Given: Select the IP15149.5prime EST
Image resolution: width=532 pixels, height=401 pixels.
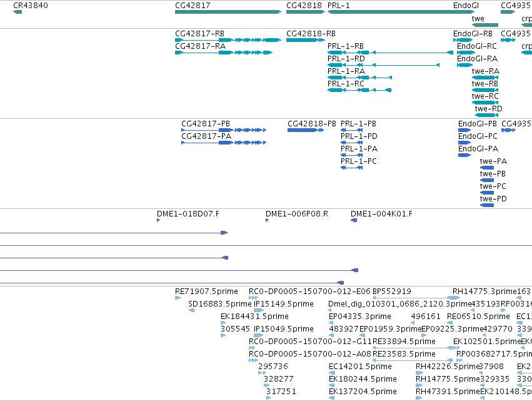Looking at the screenshot, I should [259, 310].
